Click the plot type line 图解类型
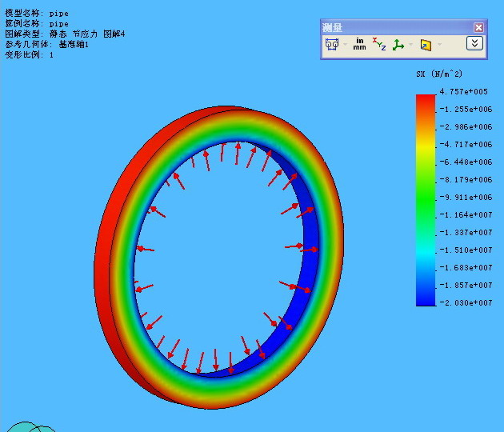This screenshot has width=504, height=432. (x=65, y=34)
